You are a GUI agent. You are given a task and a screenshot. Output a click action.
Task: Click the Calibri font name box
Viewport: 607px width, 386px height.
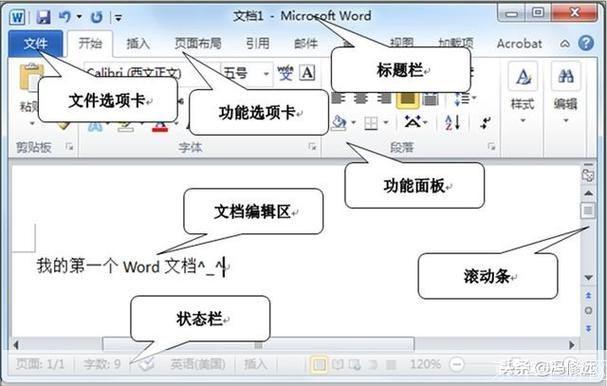(x=151, y=73)
